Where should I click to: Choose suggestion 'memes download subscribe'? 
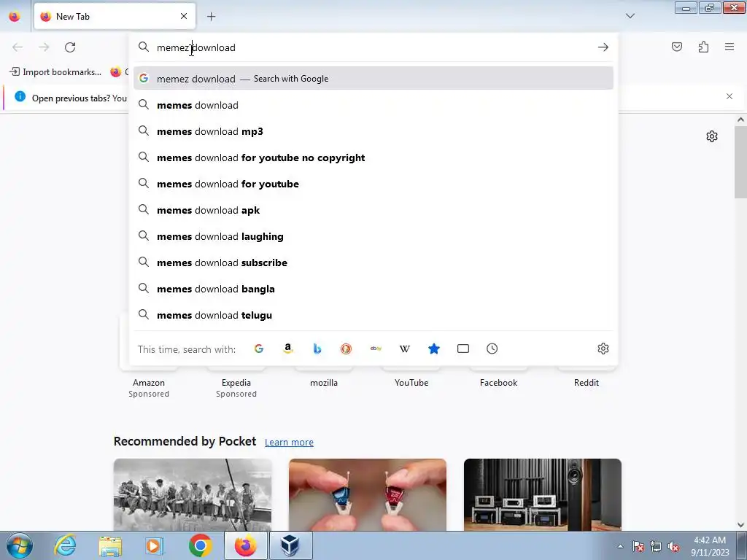[x=373, y=262]
